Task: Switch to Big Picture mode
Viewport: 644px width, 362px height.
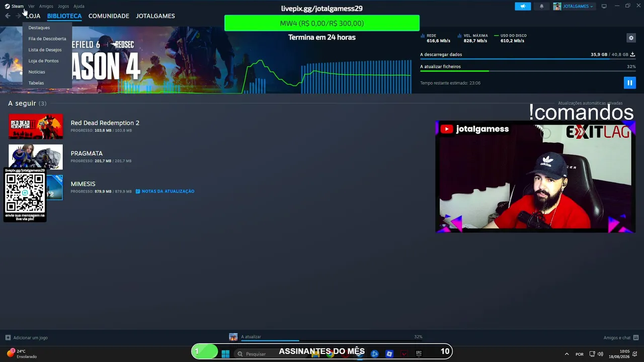Action: point(604,6)
